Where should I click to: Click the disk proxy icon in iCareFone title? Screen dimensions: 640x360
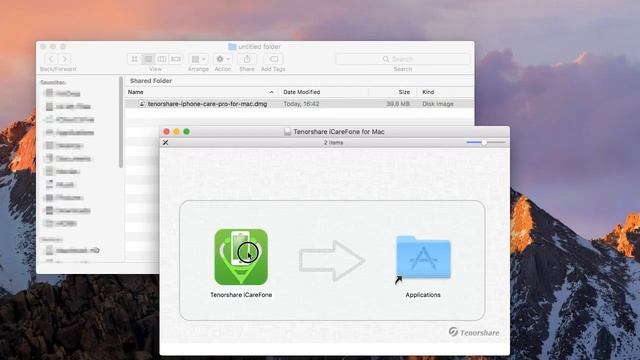click(x=287, y=132)
